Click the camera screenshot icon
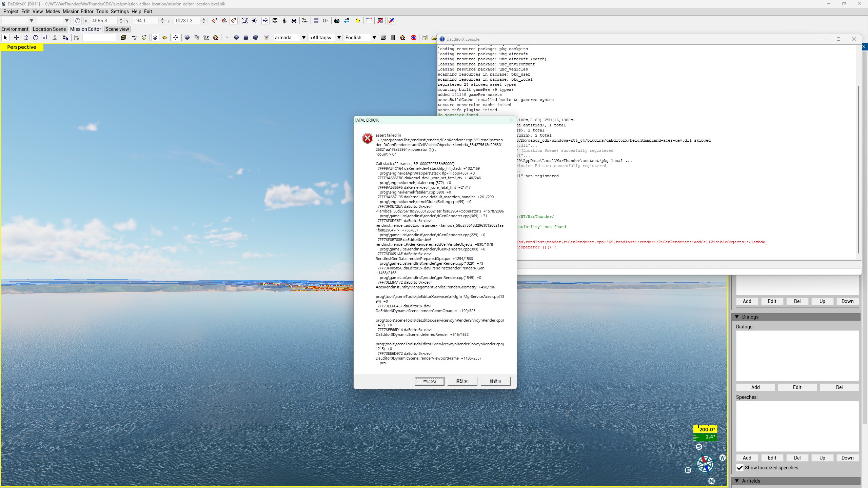This screenshot has width=868, height=488. coord(337,21)
